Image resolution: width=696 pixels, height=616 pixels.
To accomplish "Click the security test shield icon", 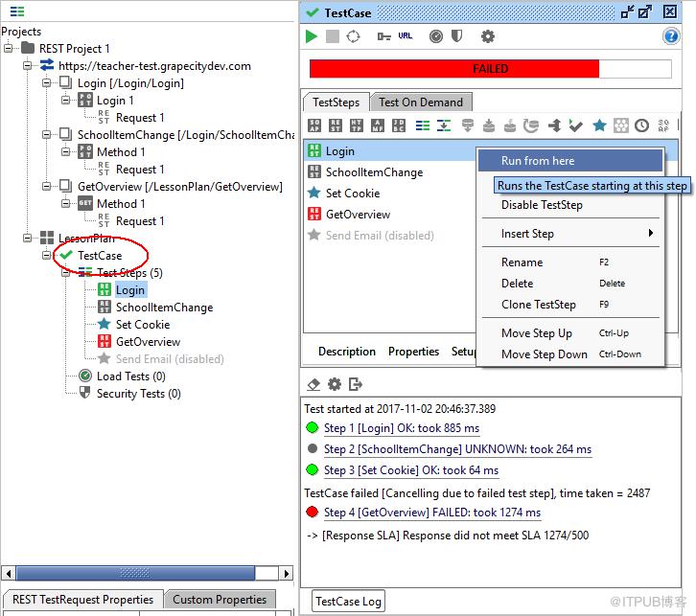I will point(456,35).
